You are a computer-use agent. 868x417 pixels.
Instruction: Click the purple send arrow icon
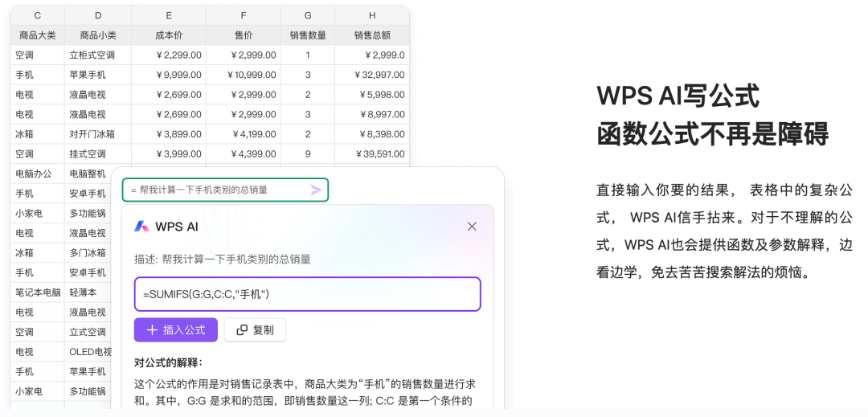(x=316, y=190)
